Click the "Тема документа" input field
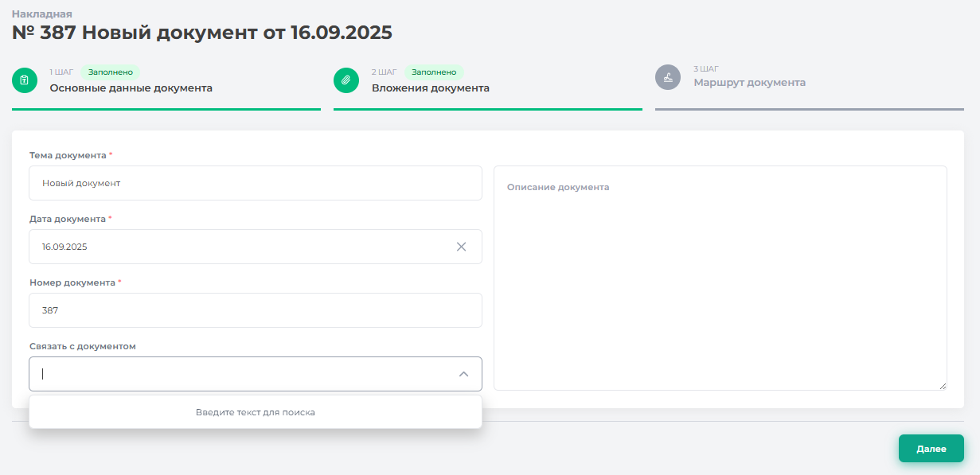 (x=255, y=183)
